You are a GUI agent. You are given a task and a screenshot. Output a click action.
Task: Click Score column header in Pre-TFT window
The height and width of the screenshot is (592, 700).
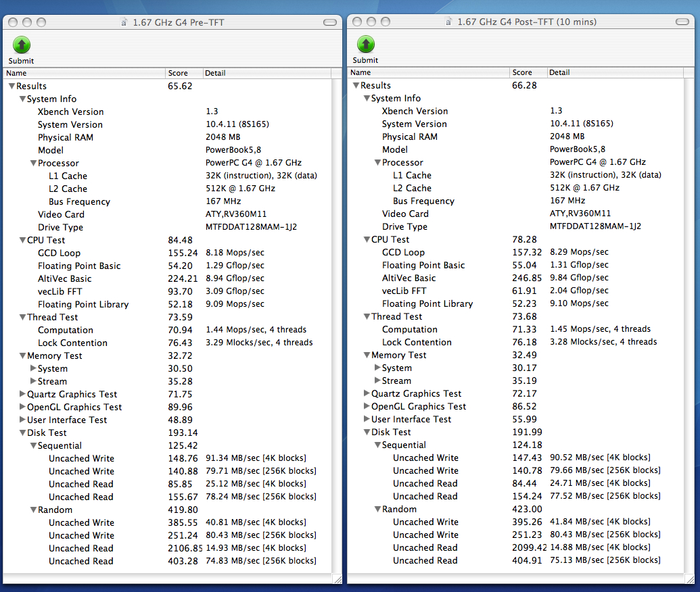pyautogui.click(x=183, y=73)
